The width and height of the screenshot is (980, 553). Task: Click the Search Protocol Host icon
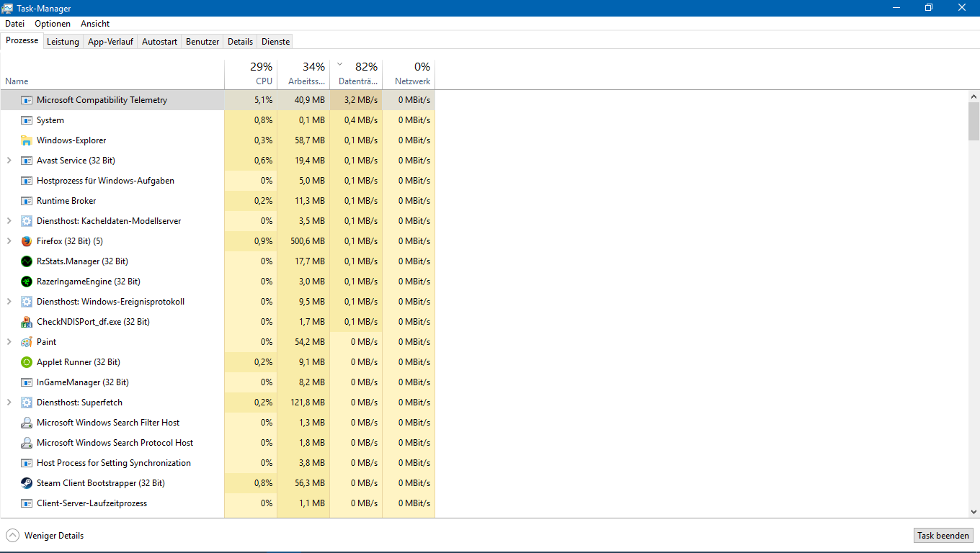(x=27, y=443)
